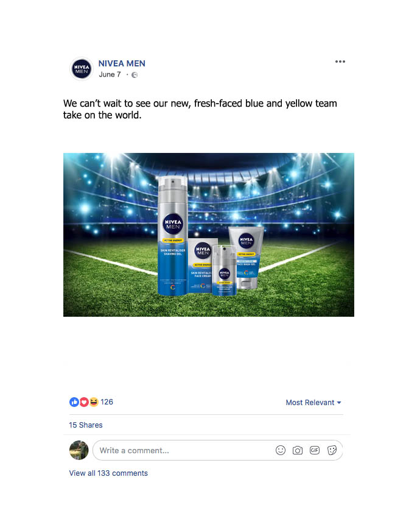Open View all 133 comments link
The width and height of the screenshot is (420, 516).
(x=108, y=473)
